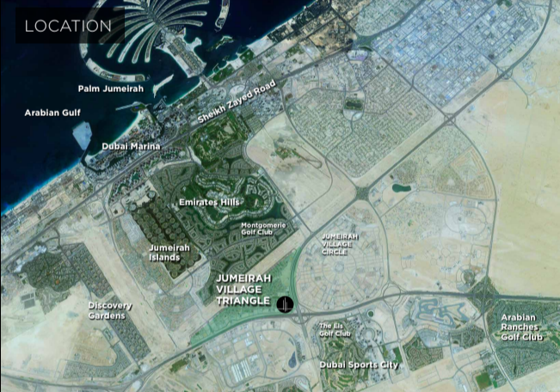Image resolution: width=560 pixels, height=392 pixels.
Task: Click the Jumeirah Islands label
Action: (169, 253)
